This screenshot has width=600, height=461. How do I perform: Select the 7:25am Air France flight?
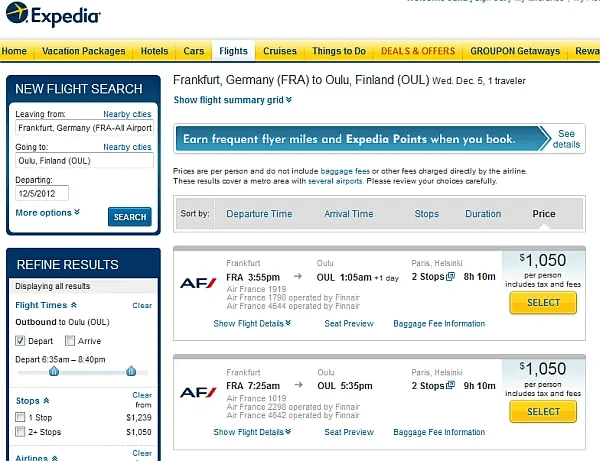click(x=543, y=412)
